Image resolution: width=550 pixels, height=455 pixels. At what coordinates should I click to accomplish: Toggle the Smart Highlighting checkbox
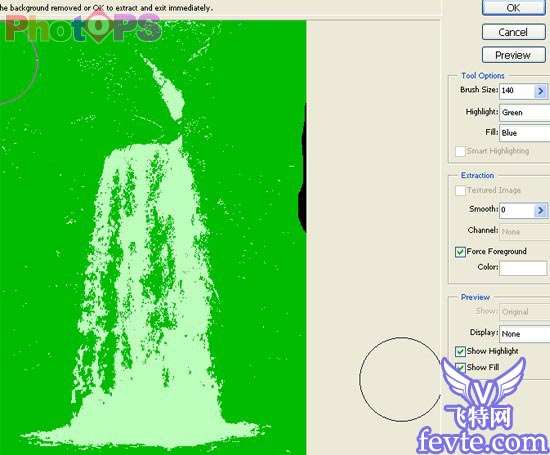click(x=460, y=151)
